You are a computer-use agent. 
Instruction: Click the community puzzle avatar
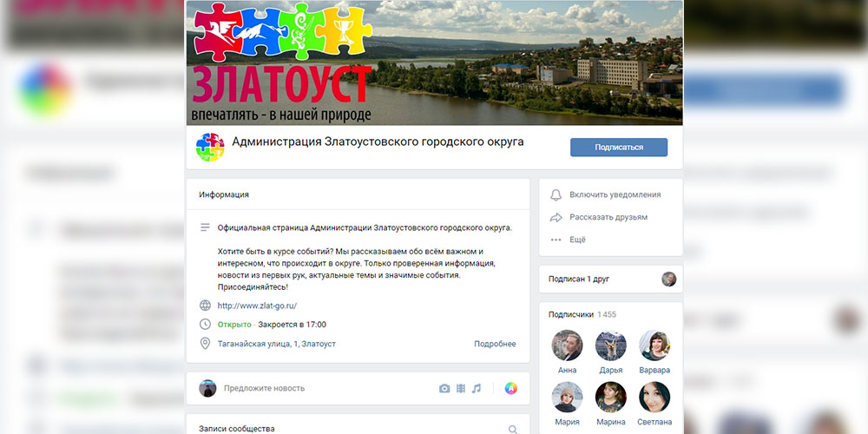(x=210, y=148)
